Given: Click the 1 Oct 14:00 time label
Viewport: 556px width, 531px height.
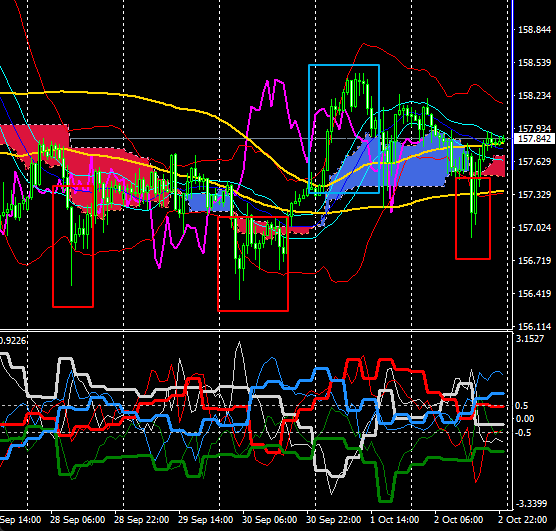Looking at the screenshot, I should 395,520.
